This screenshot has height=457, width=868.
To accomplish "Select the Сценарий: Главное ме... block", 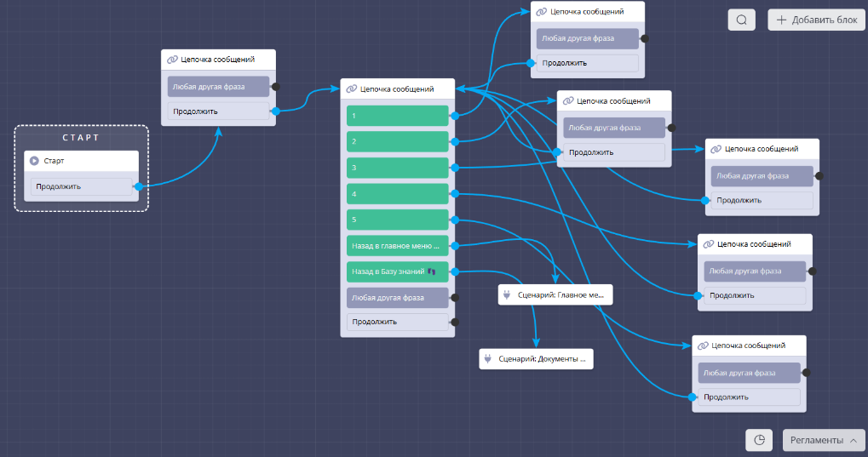I will [555, 295].
